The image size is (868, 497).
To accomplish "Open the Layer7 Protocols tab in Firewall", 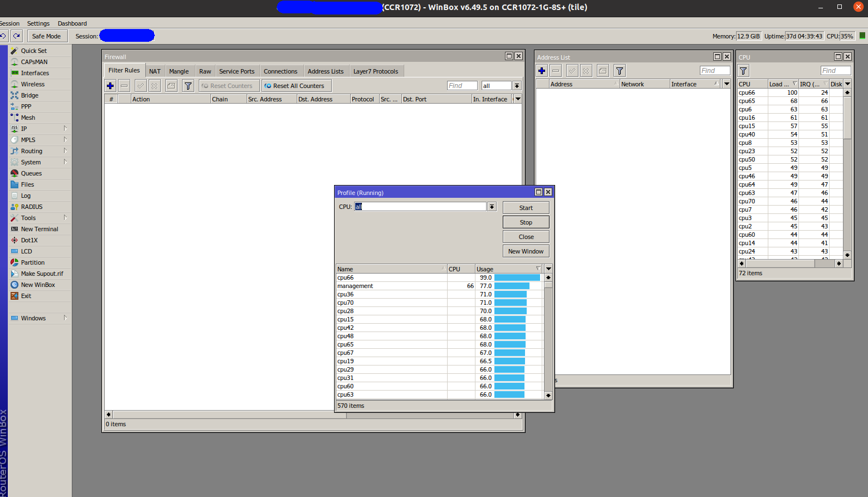I will 376,71.
